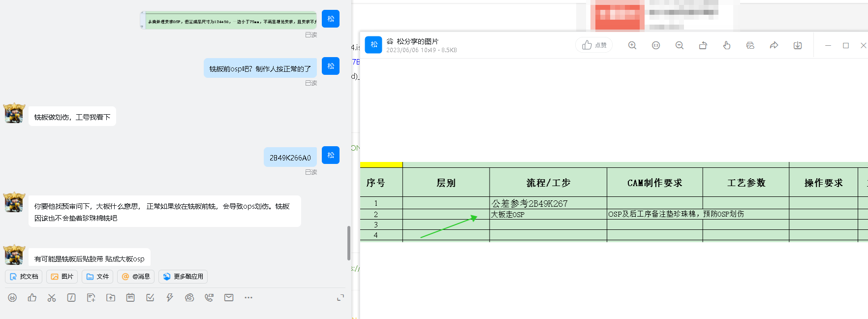Viewport: 868px width, 319px height.
Task: Open the cloud disk icon in chat toolbar
Action: coord(189,297)
